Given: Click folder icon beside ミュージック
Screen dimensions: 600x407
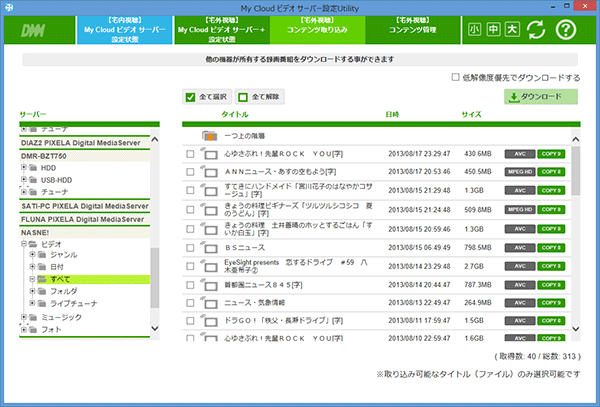Looking at the screenshot, I should (x=33, y=317).
